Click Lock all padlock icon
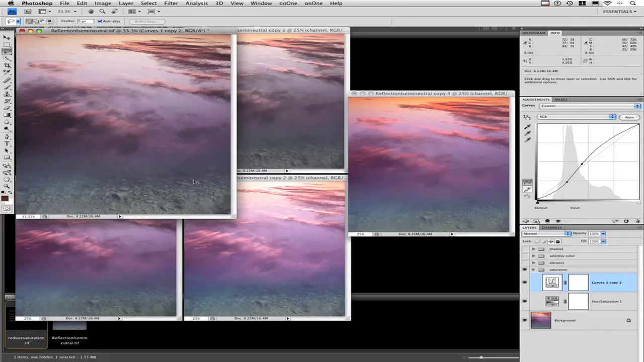This screenshot has width=644, height=362. coord(557,241)
